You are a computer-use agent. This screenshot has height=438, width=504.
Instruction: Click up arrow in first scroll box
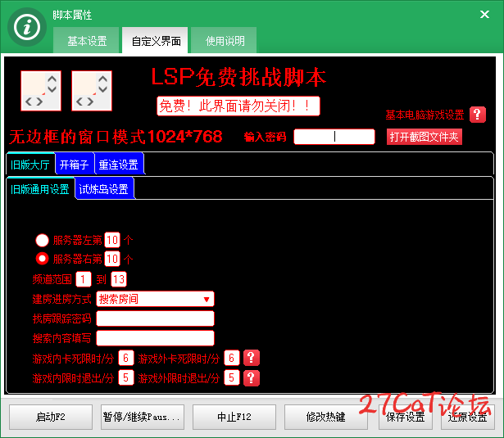click(52, 78)
